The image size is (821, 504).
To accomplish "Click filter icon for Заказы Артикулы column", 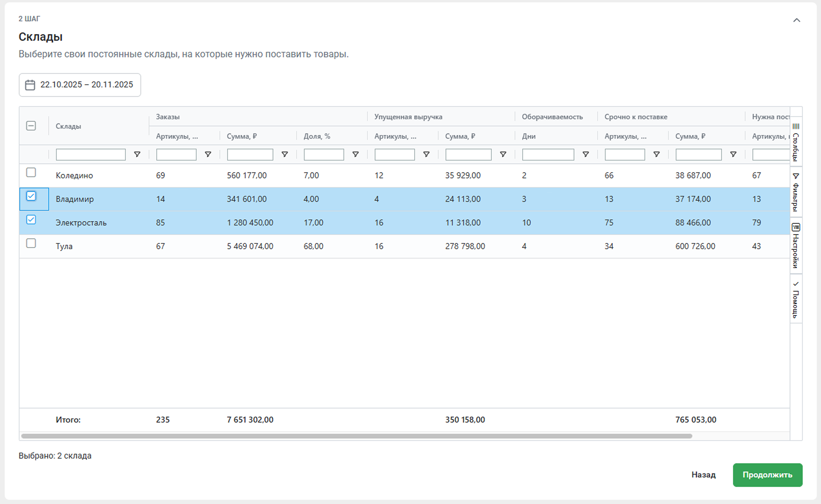I will click(208, 154).
